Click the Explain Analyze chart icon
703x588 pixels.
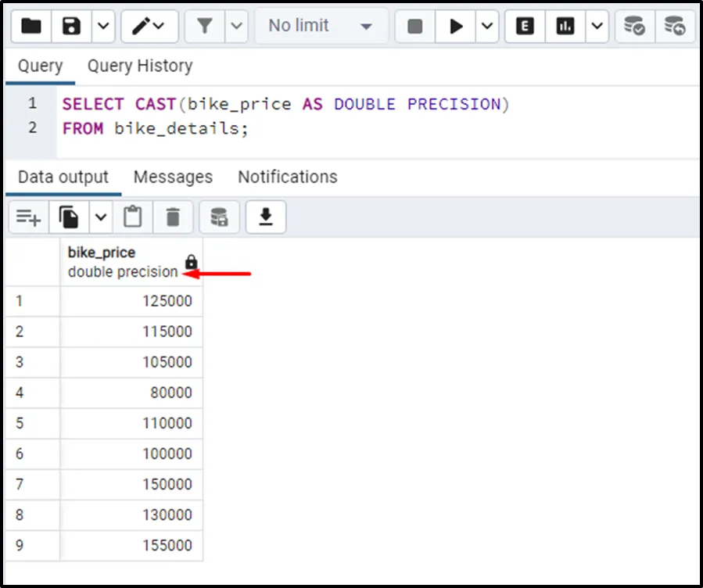(565, 27)
